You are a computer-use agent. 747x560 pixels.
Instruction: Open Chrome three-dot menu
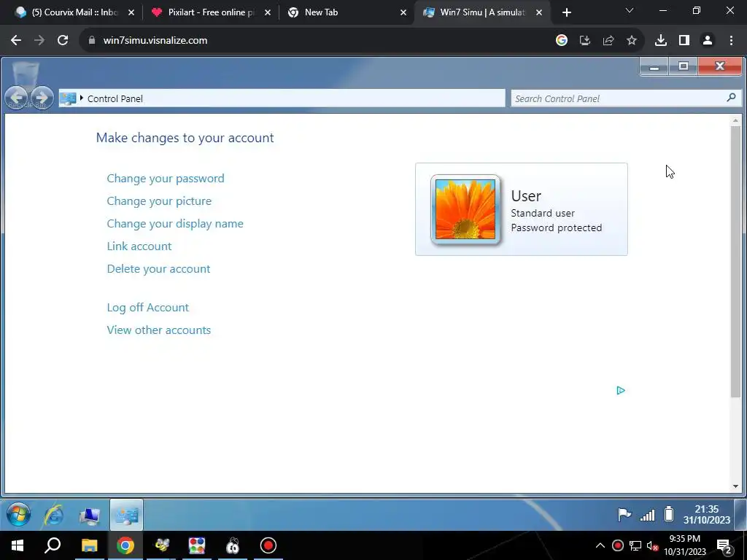point(731,41)
